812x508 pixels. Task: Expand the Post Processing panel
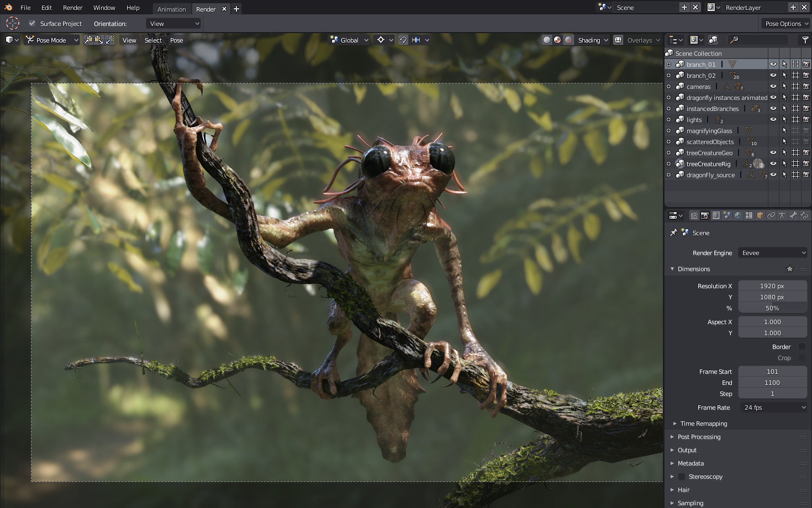coord(699,437)
